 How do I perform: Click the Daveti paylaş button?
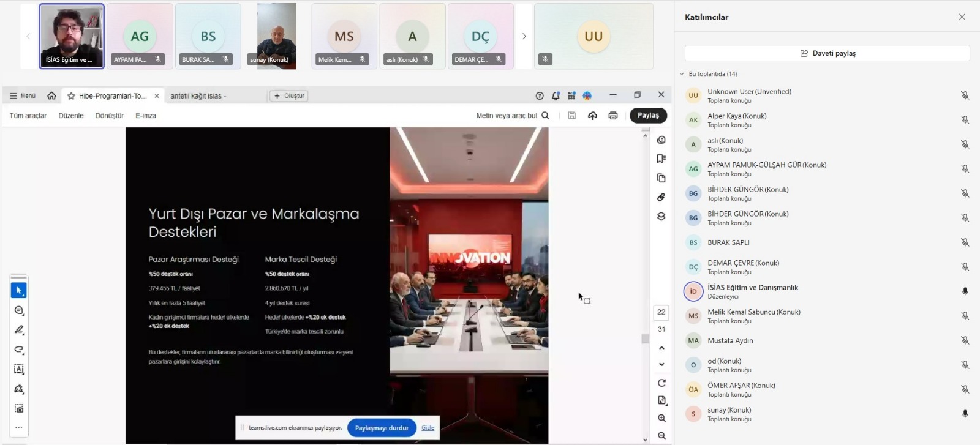pos(827,53)
